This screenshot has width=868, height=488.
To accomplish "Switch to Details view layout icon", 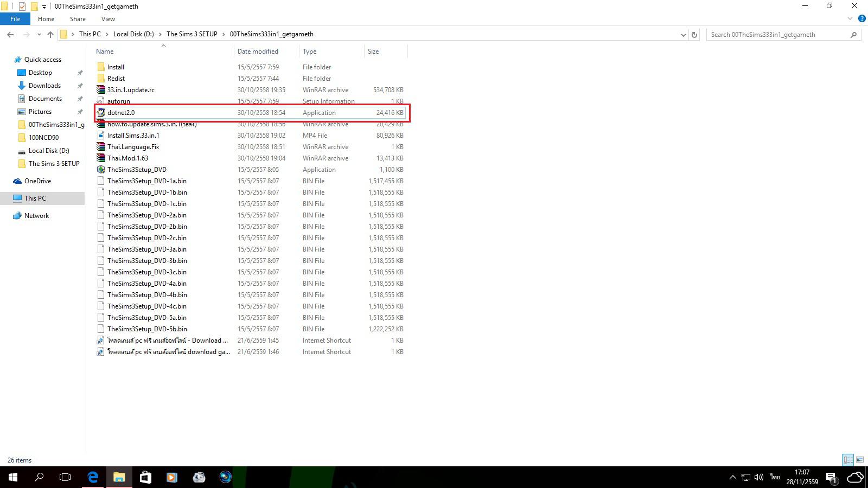I will (848, 460).
